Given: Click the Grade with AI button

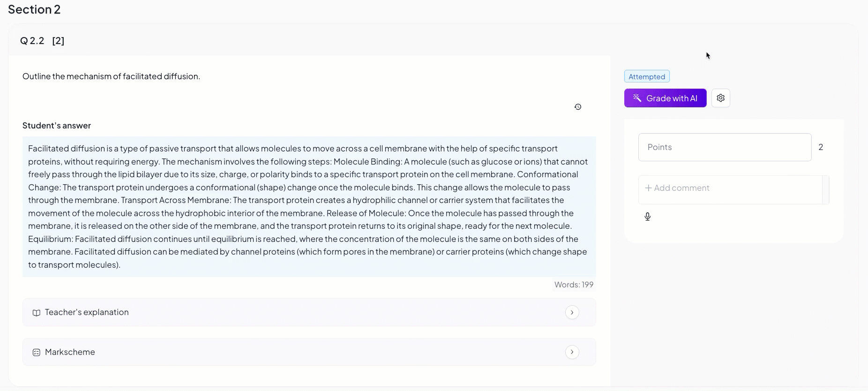Looking at the screenshot, I should pos(666,98).
